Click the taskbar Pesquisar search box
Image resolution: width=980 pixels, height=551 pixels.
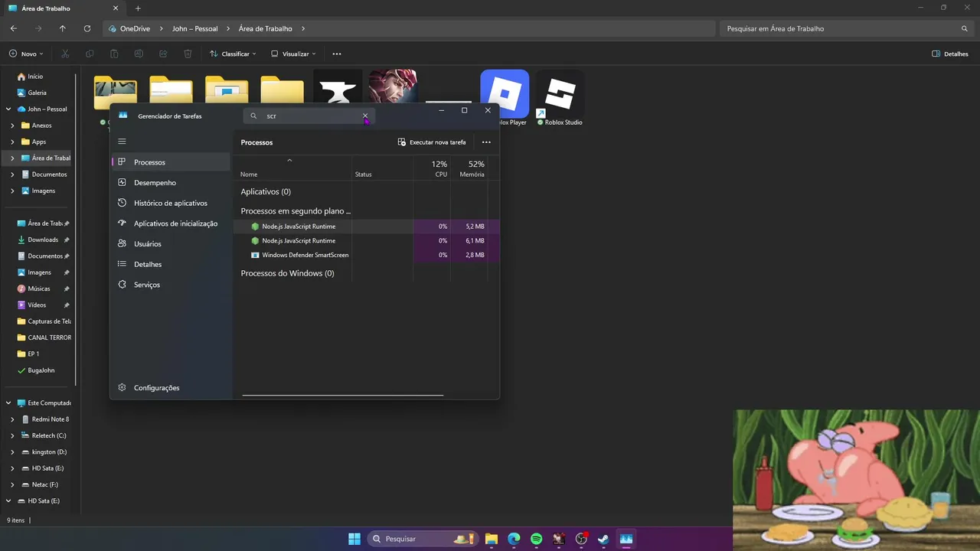[422, 539]
